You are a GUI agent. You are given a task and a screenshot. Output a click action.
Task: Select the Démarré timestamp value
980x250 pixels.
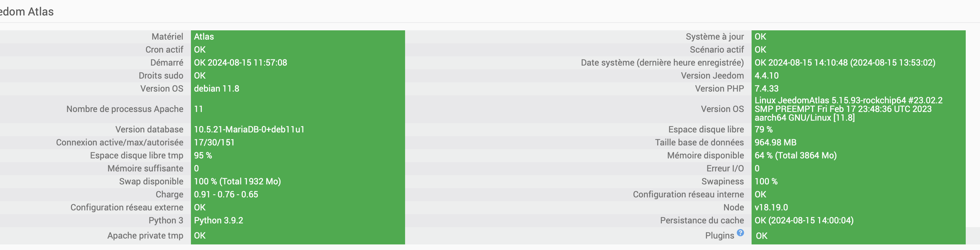[241, 63]
